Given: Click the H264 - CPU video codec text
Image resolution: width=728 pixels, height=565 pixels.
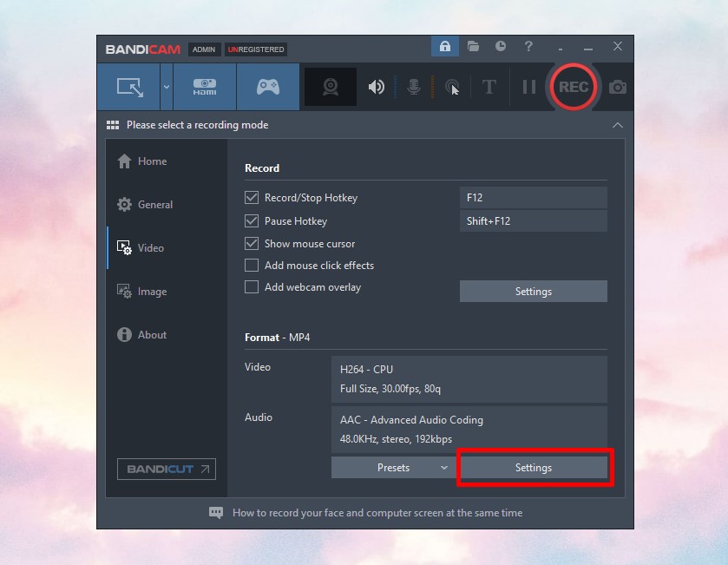Looking at the screenshot, I should 366,370.
